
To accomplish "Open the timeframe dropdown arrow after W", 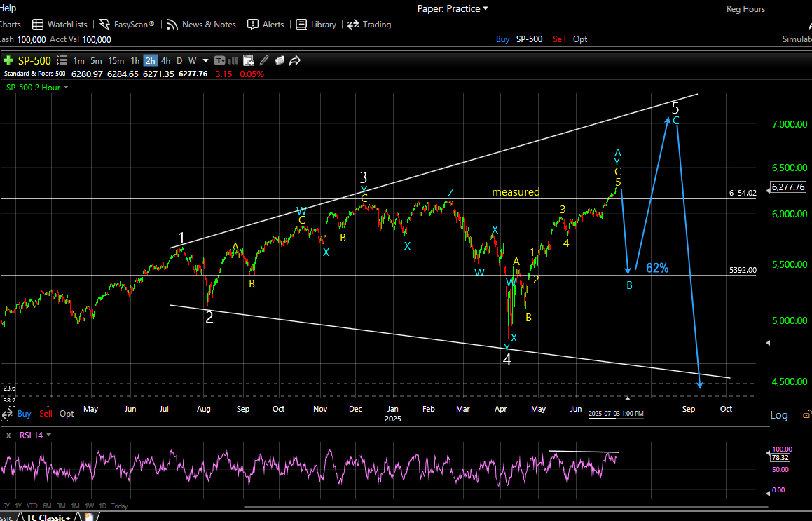I will (205, 60).
